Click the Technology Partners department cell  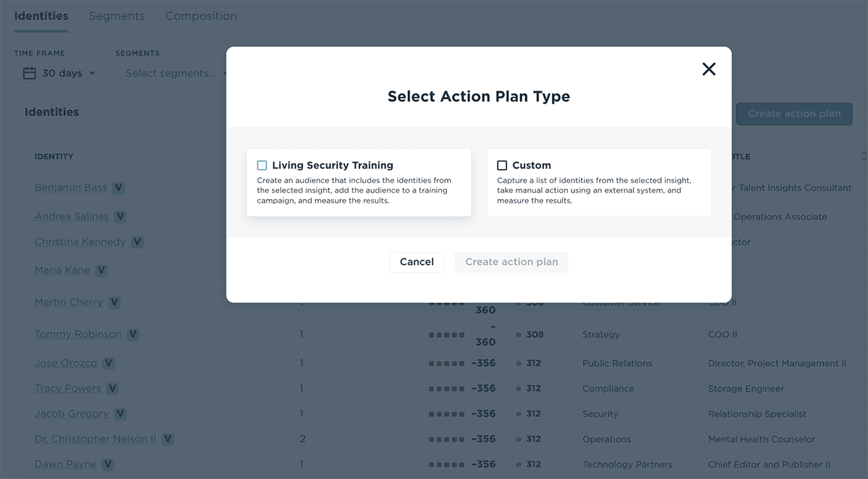click(627, 465)
